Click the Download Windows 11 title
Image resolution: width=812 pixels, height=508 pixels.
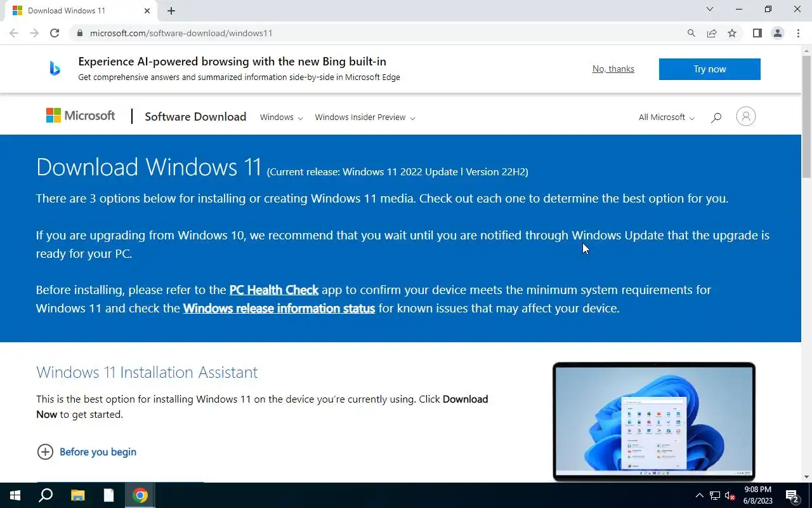(149, 166)
